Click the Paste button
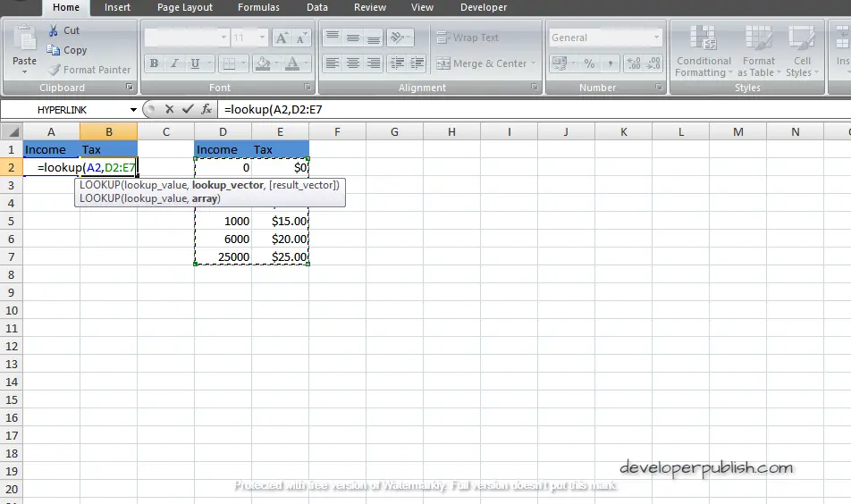 [24, 50]
